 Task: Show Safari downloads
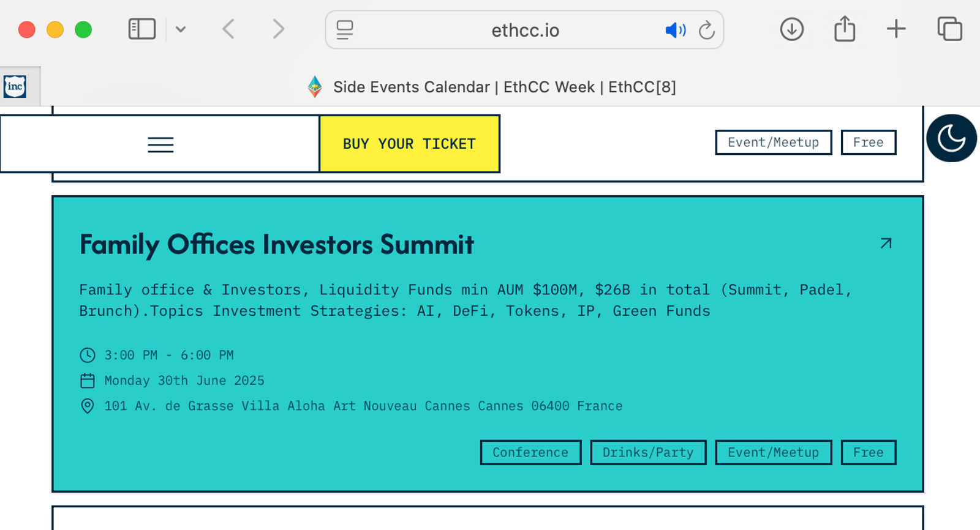click(791, 29)
